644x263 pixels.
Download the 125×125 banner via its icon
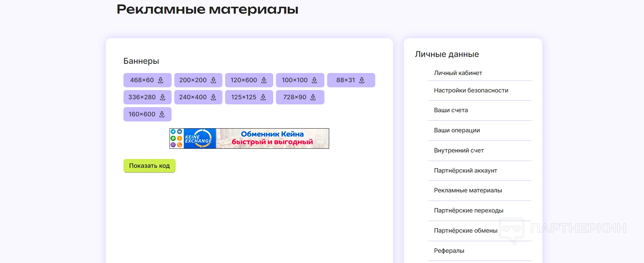point(263,97)
